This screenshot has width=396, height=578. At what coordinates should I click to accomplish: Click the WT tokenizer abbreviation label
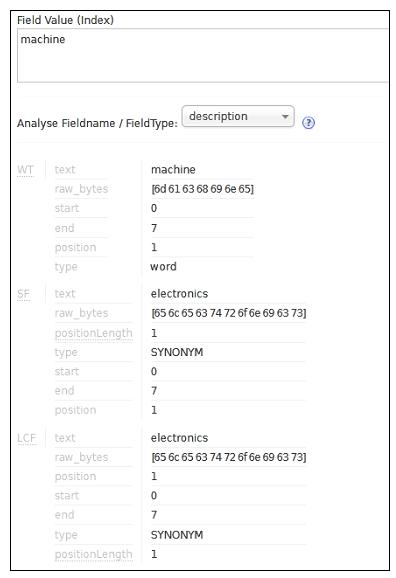click(25, 170)
